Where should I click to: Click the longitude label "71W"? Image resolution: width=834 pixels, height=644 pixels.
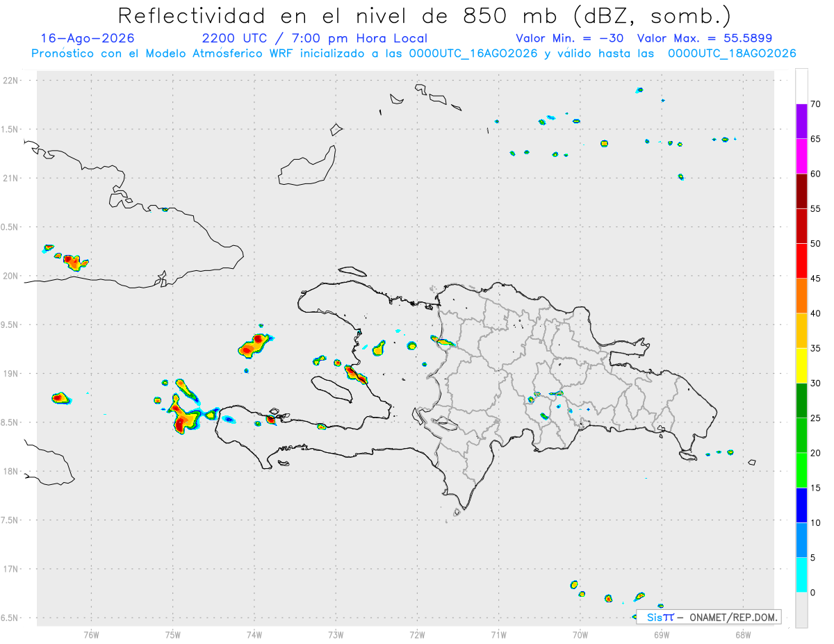pos(498,634)
